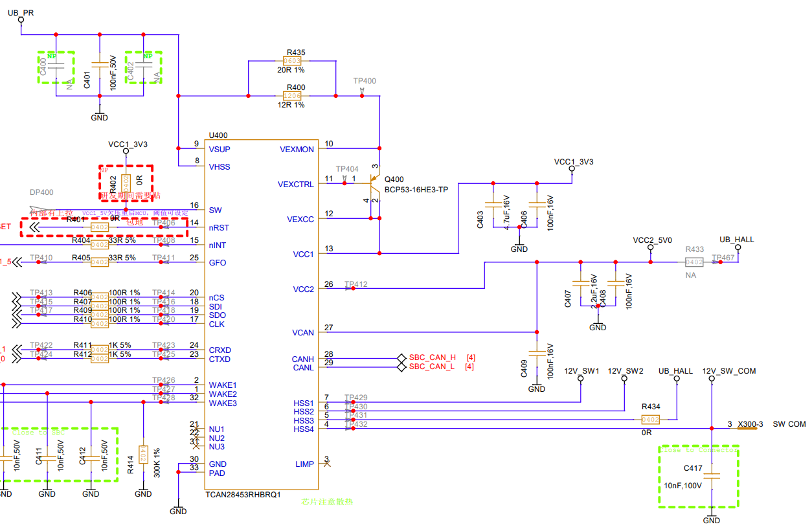Click the R414 300K resistor
Image resolution: width=812 pixels, height=531 pixels.
click(143, 455)
